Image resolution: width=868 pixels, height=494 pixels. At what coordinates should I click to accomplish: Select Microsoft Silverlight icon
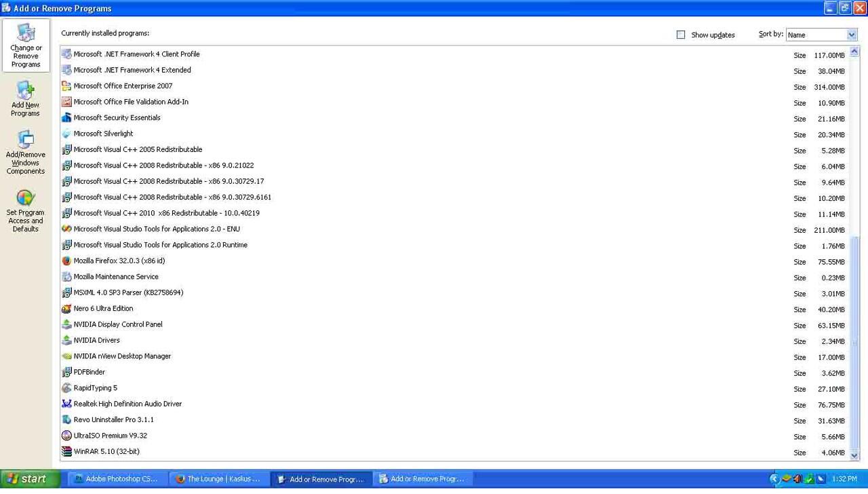point(66,134)
